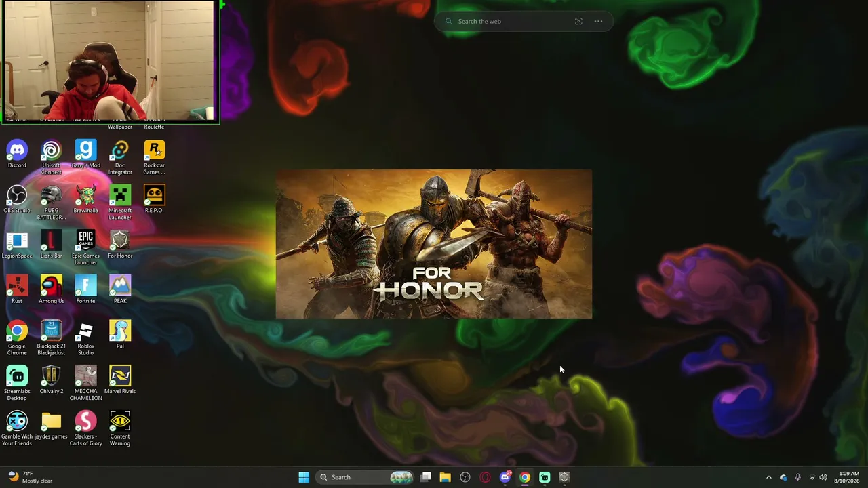
Task: Select the PUBG BATTLEGROUNDS desktop icon
Action: coord(52,203)
